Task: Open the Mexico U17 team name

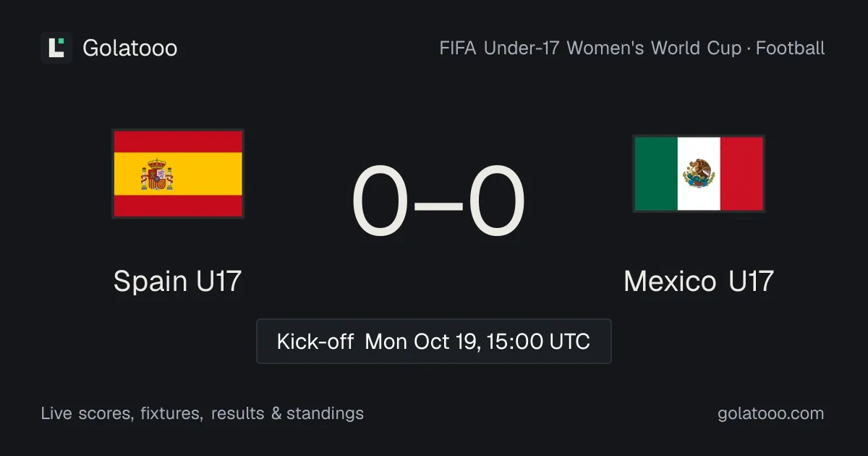Action: [x=699, y=281]
